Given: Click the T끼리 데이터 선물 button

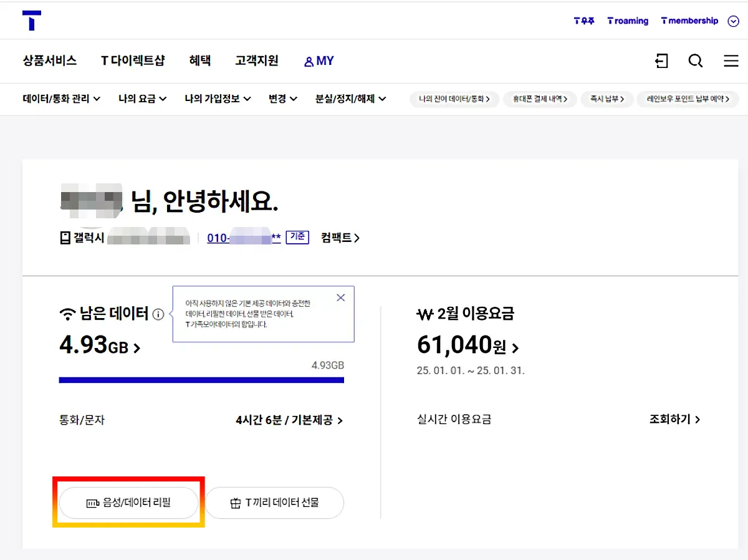Looking at the screenshot, I should coord(274,503).
